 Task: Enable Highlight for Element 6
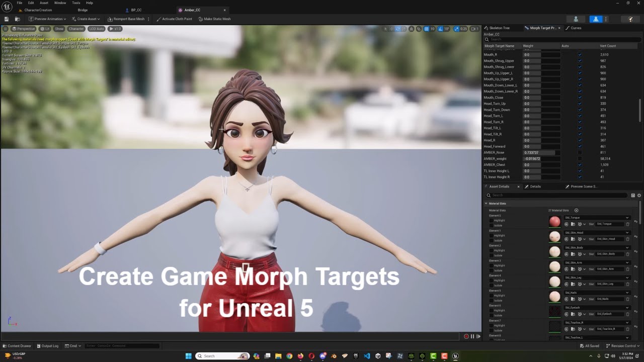491,310
